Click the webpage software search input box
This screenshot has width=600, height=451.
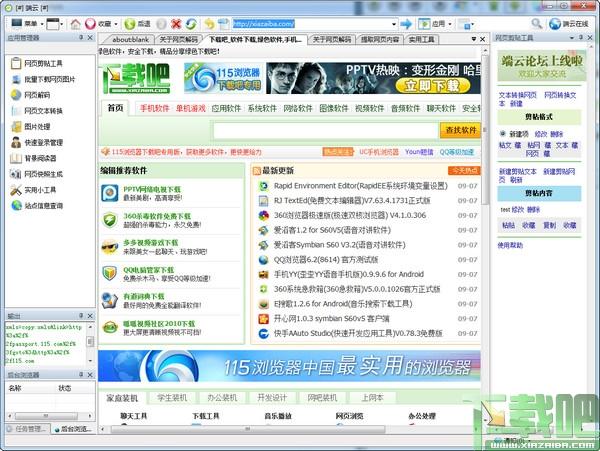(325, 131)
